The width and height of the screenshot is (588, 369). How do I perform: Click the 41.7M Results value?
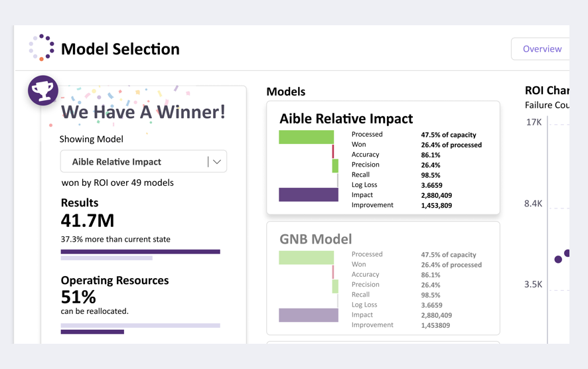click(x=88, y=220)
